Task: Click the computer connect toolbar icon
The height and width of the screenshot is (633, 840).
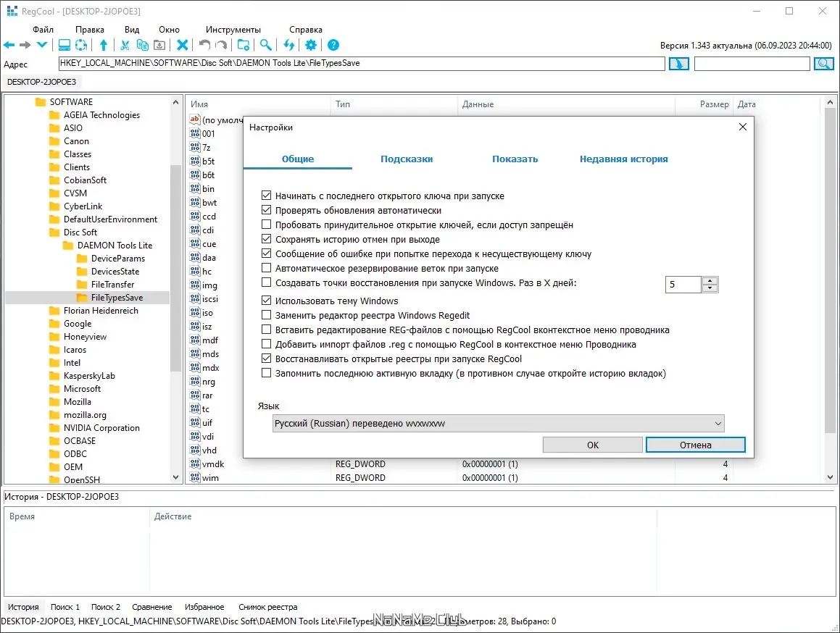Action: point(65,46)
